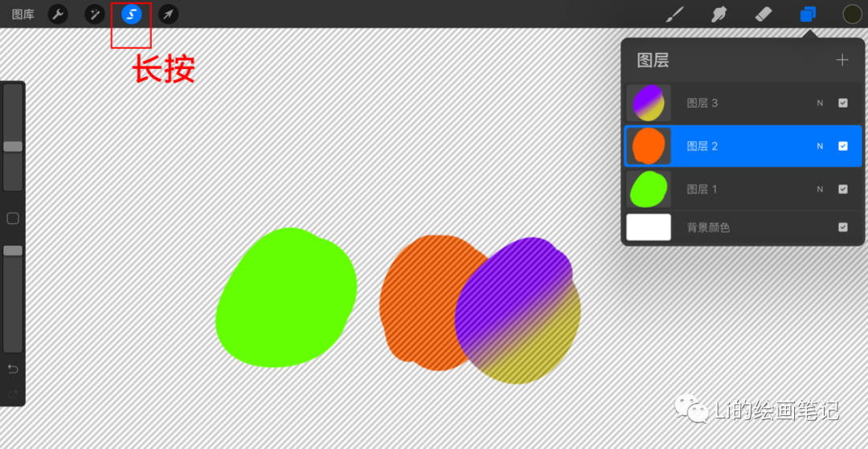Open blend mode N for 图层 2
The image size is (868, 449).
[820, 146]
